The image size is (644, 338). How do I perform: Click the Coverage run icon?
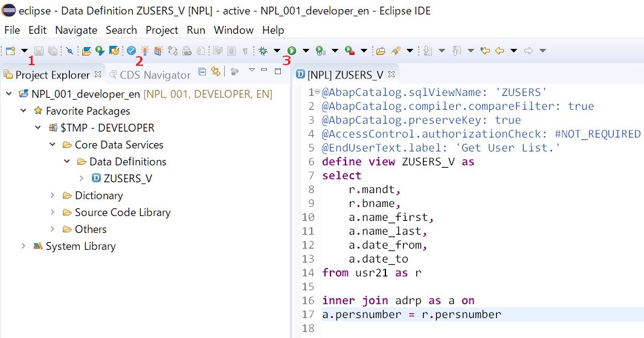pos(321,51)
